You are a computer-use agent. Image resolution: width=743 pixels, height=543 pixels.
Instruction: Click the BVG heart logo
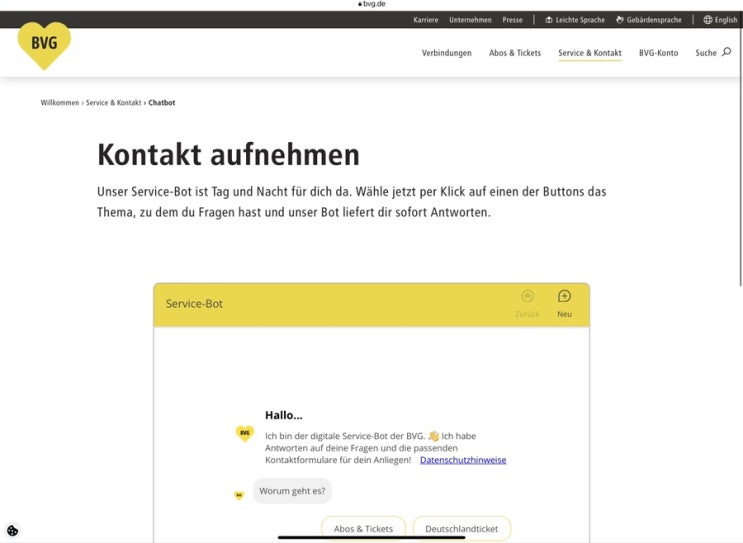[x=44, y=45]
